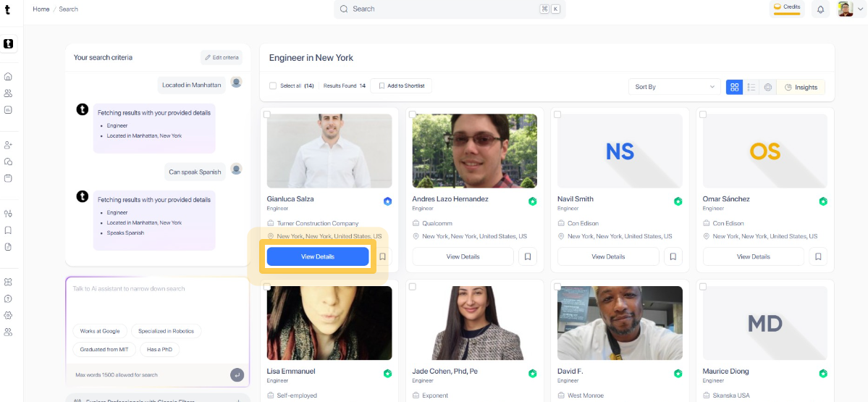Click the send arrow in the AI assistant box

(237, 375)
